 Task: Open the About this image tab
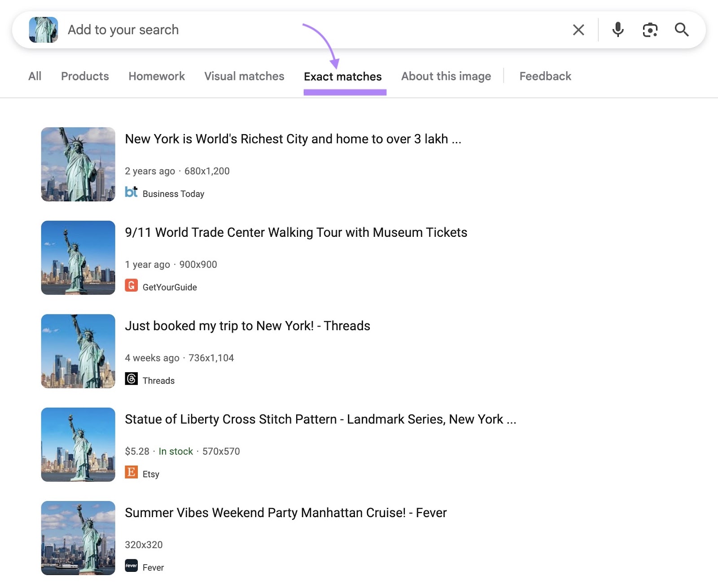pyautogui.click(x=446, y=76)
